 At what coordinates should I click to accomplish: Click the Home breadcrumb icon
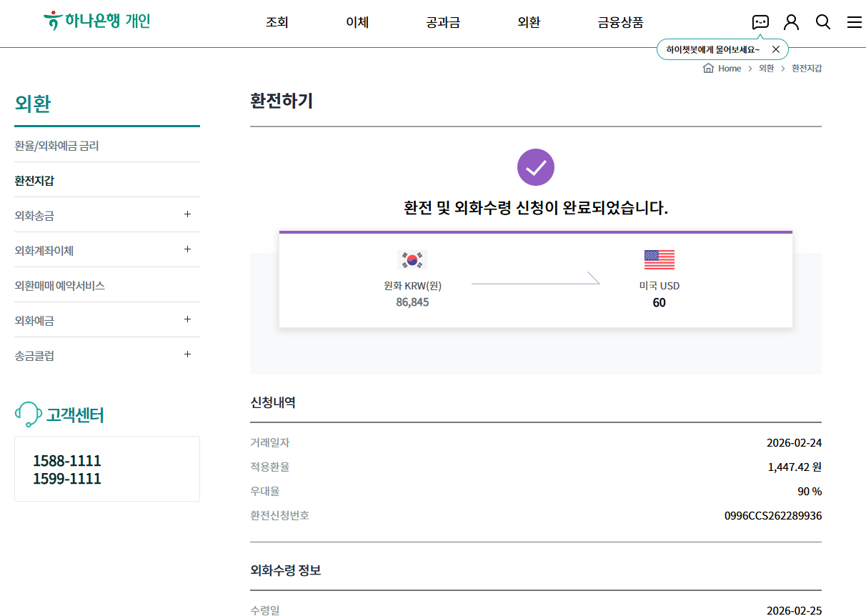(709, 69)
